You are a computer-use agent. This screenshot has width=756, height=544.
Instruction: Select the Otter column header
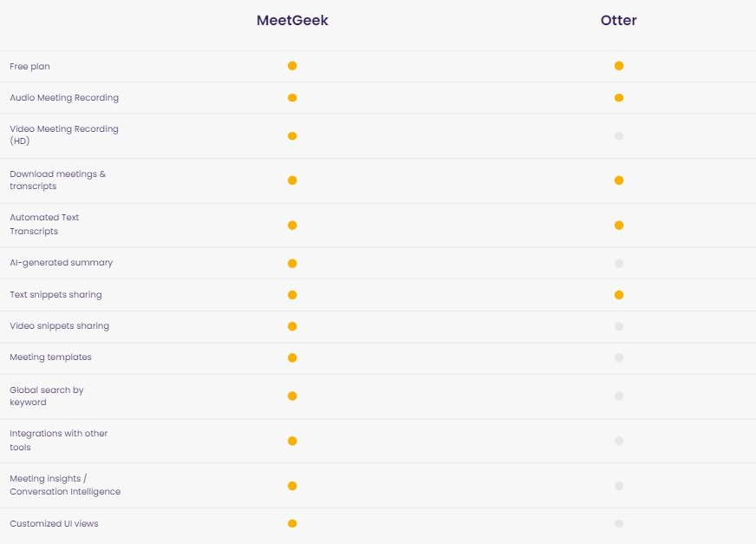coord(619,20)
